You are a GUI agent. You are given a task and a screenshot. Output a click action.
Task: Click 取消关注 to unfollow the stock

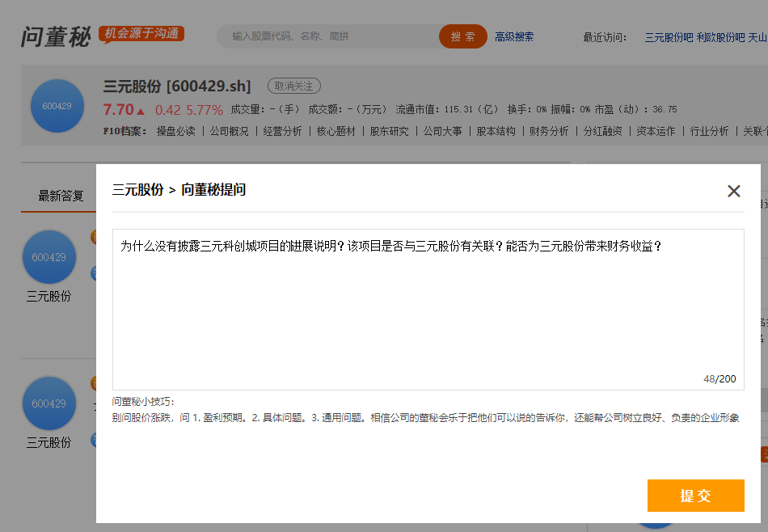tap(294, 87)
